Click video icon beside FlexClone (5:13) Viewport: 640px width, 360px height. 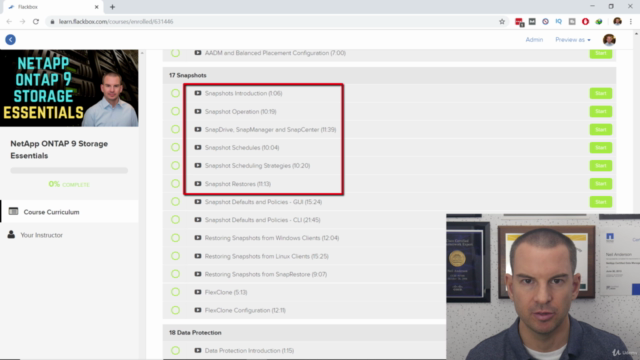coord(198,292)
